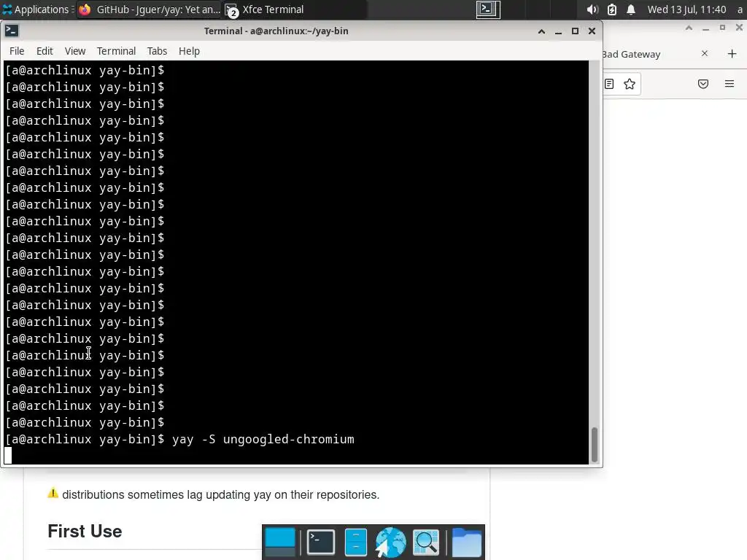Open the Applications menu in panel
Viewport: 747px width, 560px height.
[36, 9]
